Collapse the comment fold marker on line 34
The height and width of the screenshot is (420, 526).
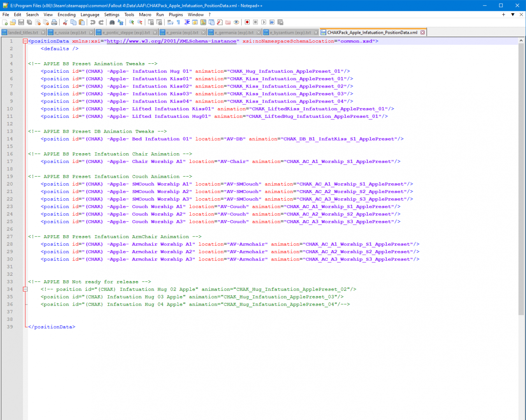pyautogui.click(x=25, y=289)
